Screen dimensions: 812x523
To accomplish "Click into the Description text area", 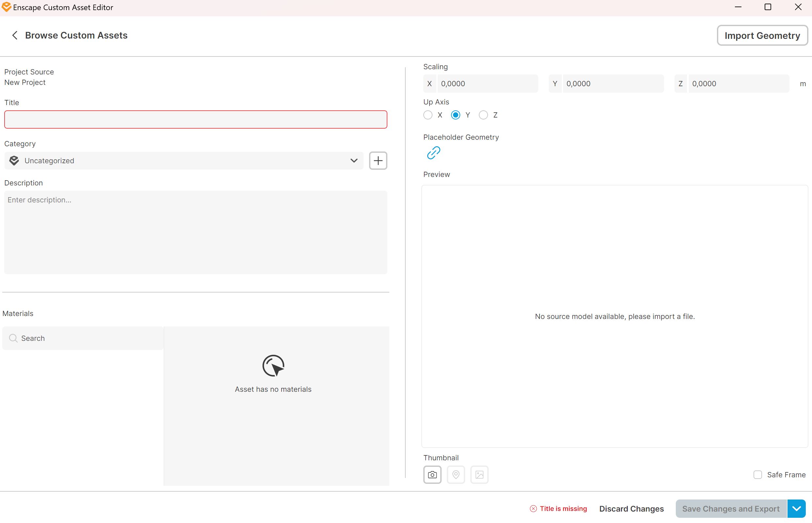I will [x=196, y=232].
